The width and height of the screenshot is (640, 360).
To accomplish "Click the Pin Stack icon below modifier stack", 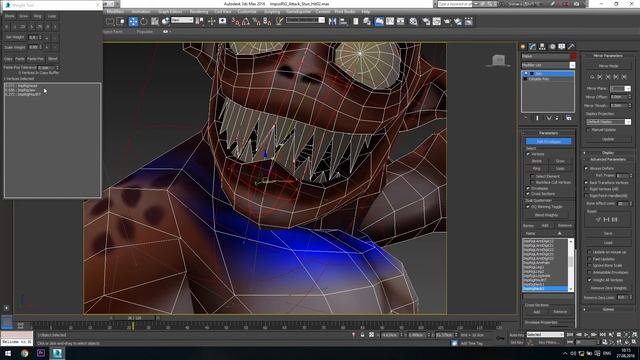I will point(526,118).
